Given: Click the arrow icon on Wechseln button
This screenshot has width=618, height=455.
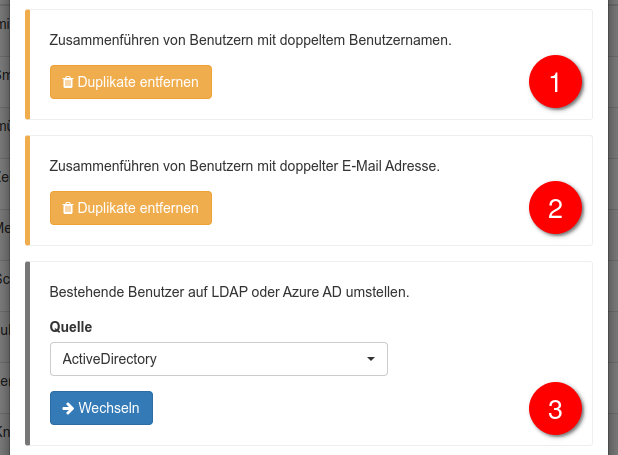Looking at the screenshot, I should [68, 408].
